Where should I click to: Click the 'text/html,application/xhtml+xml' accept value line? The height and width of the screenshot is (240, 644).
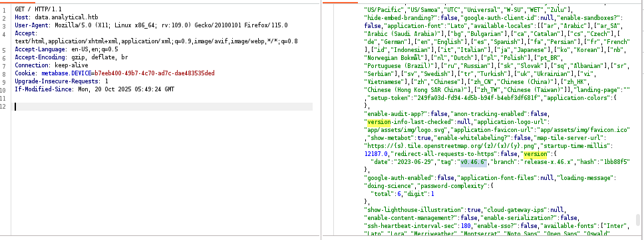point(156,41)
